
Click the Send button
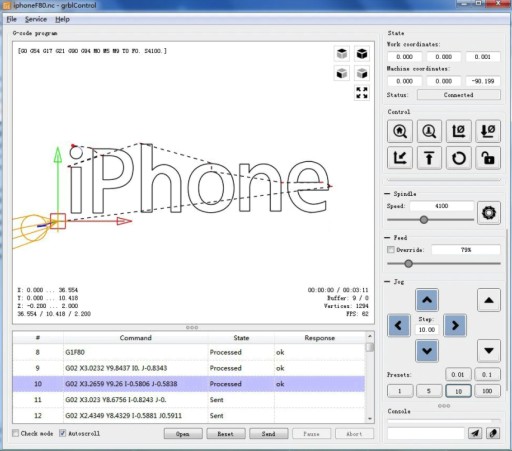(x=268, y=434)
